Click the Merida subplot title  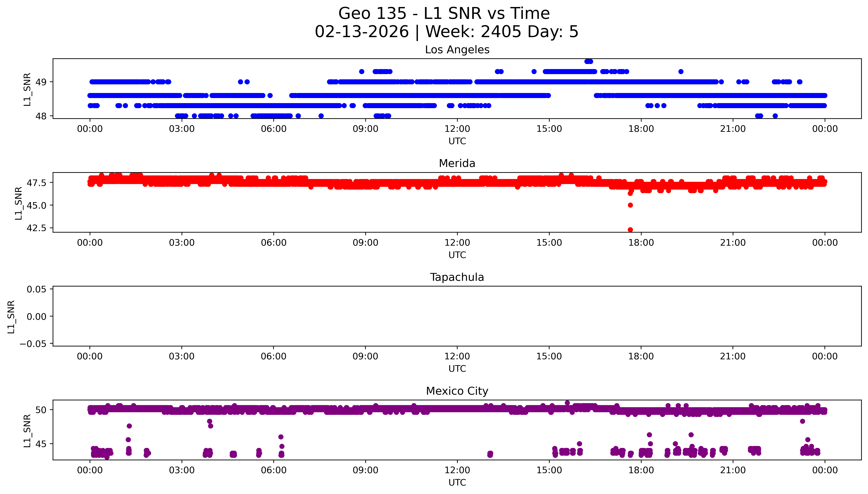point(457,164)
